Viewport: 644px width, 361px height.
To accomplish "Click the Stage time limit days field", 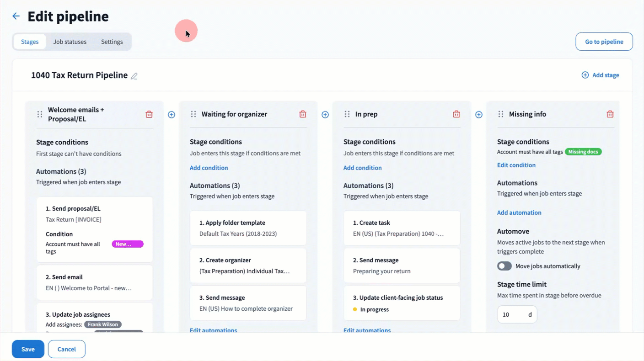I will pyautogui.click(x=512, y=314).
